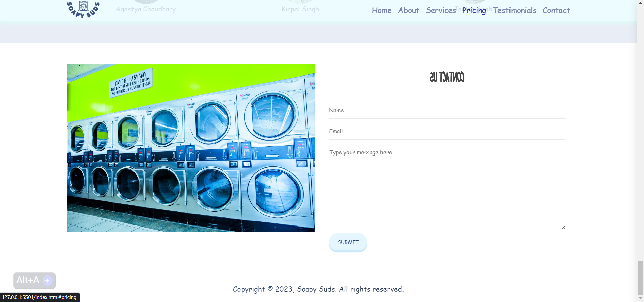Select the Pricing nav link
This screenshot has height=302, width=644.
click(x=474, y=10)
